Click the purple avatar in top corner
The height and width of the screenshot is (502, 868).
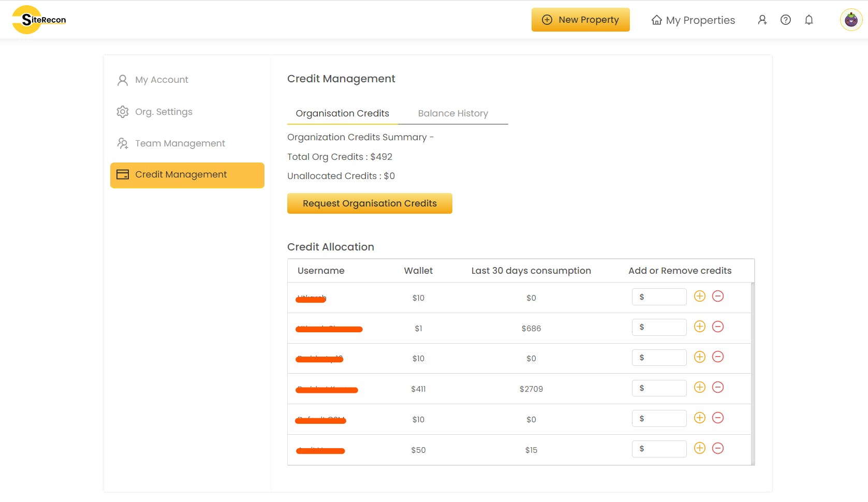coord(851,20)
